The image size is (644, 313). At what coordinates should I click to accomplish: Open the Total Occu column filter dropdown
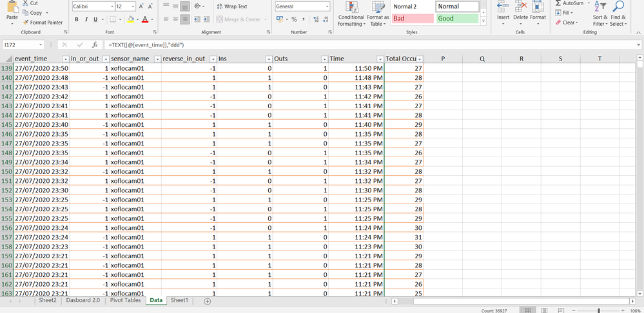[420, 59]
